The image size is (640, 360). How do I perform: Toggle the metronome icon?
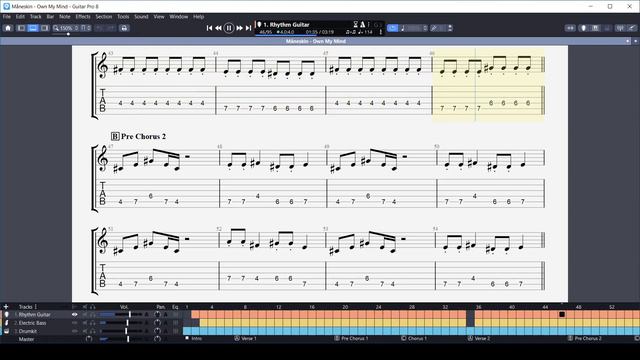pyautogui.click(x=362, y=24)
